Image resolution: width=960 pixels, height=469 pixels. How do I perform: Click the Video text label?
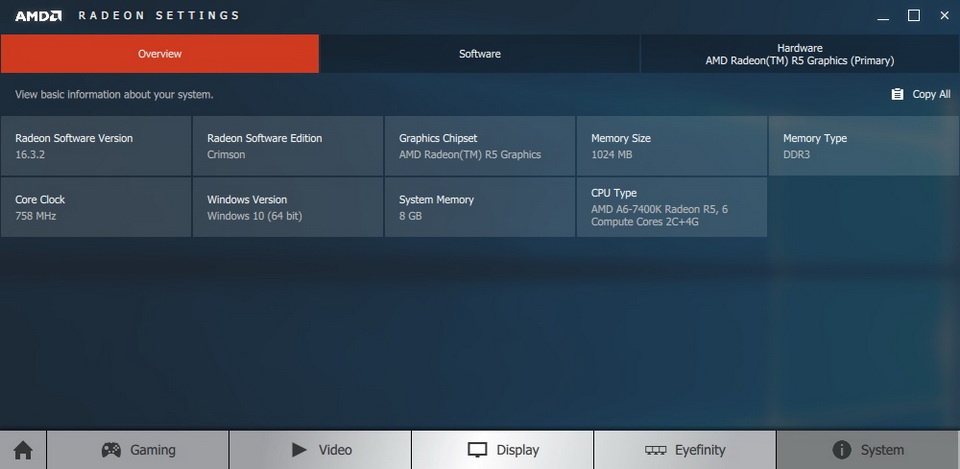click(x=336, y=451)
